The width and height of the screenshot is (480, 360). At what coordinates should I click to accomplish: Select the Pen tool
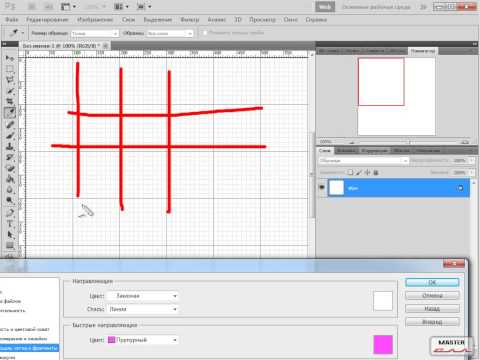pos(10,213)
